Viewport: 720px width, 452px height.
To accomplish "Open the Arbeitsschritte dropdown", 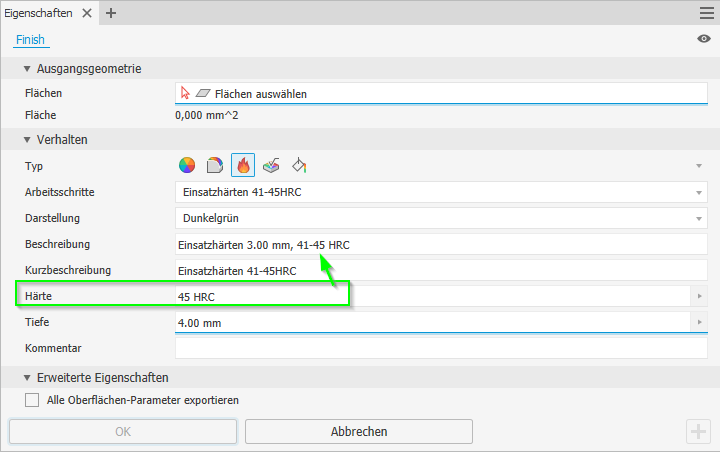I will pyautogui.click(x=441, y=192).
